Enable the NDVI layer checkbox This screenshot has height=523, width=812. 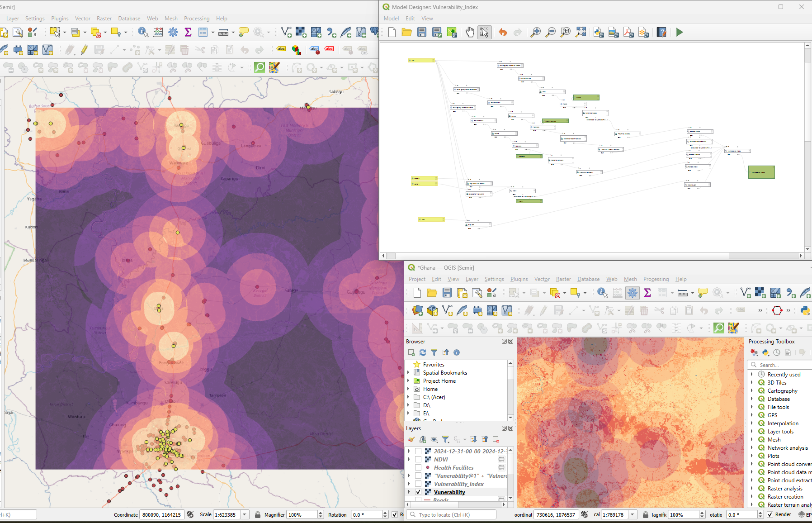[418, 459]
